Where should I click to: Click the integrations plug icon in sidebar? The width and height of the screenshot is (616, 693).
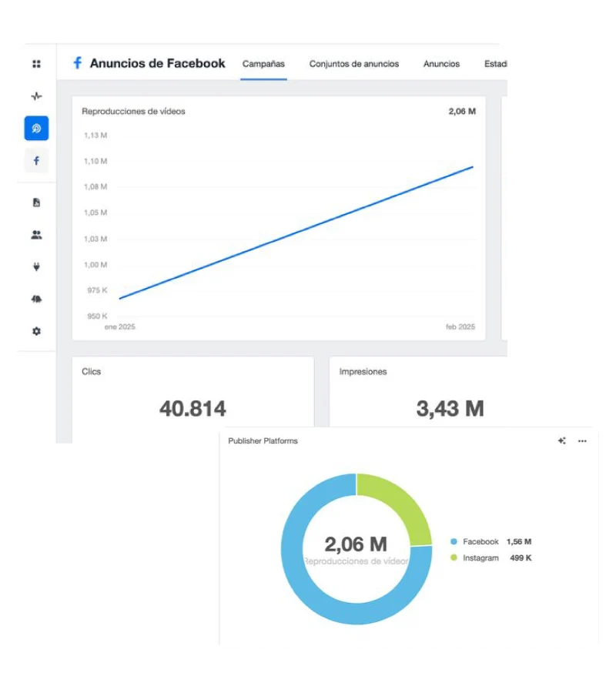pos(36,267)
